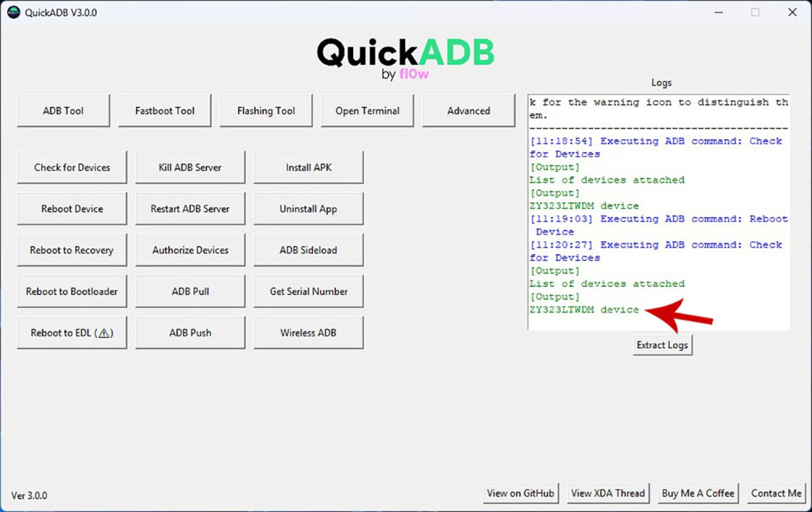This screenshot has width=812, height=512.
Task: Click Uninstall App button
Action: (x=308, y=209)
